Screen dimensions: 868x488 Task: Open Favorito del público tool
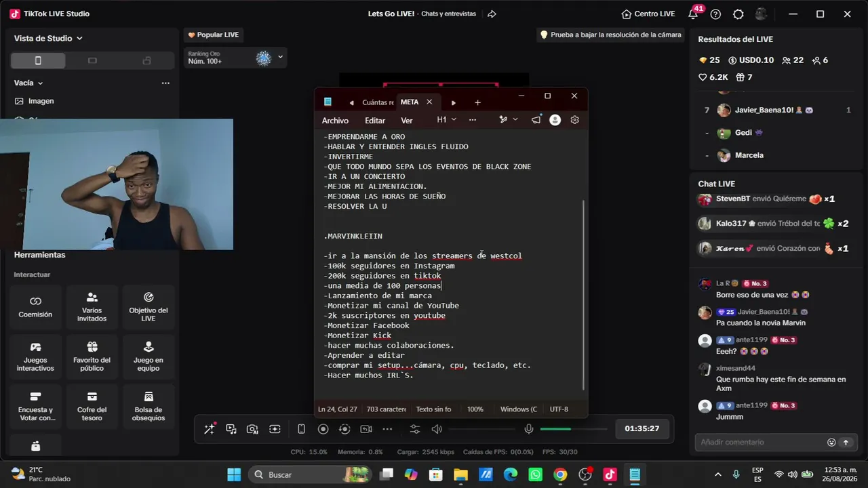point(92,357)
